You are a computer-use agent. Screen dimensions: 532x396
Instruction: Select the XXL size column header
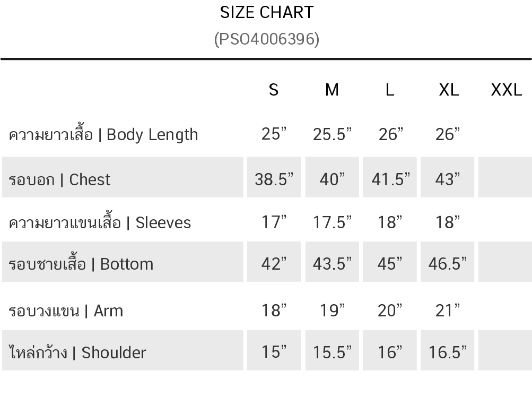click(x=507, y=90)
